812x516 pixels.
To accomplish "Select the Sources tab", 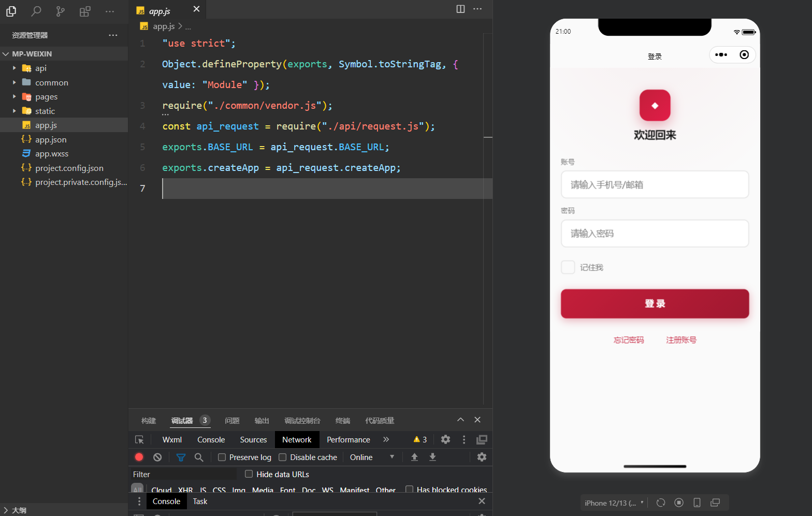I will coord(253,439).
